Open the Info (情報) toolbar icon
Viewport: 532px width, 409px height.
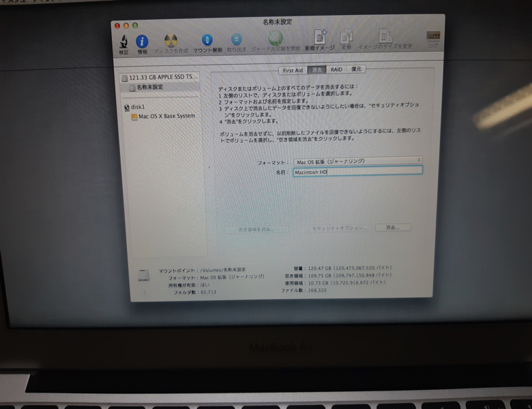point(142,42)
